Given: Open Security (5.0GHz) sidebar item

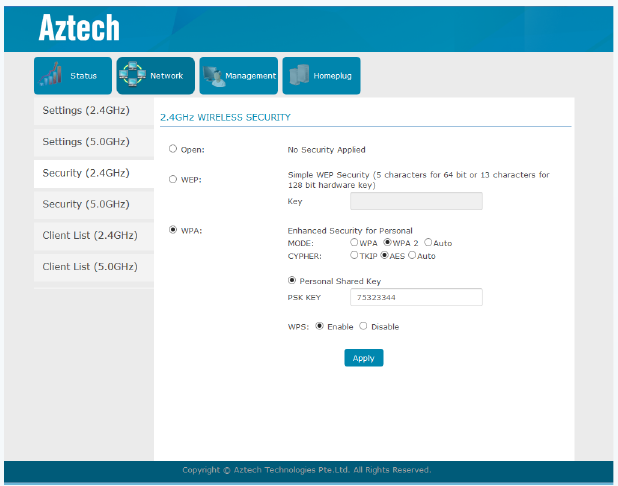Looking at the screenshot, I should click(94, 205).
